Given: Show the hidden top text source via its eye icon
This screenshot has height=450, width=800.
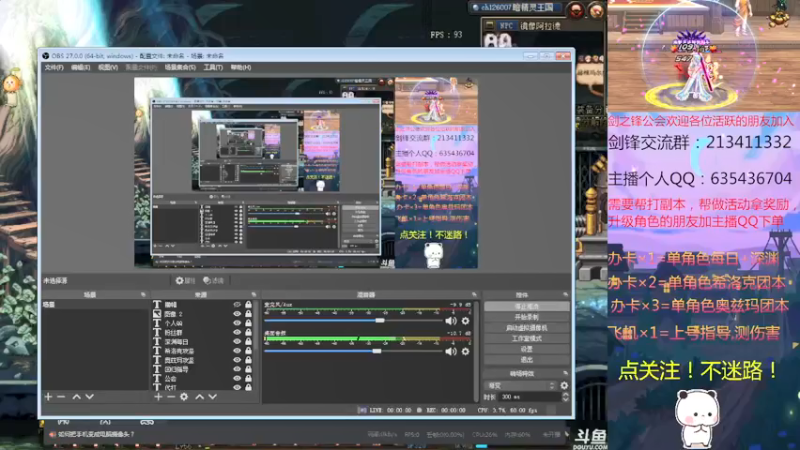Looking at the screenshot, I should click(x=237, y=305).
